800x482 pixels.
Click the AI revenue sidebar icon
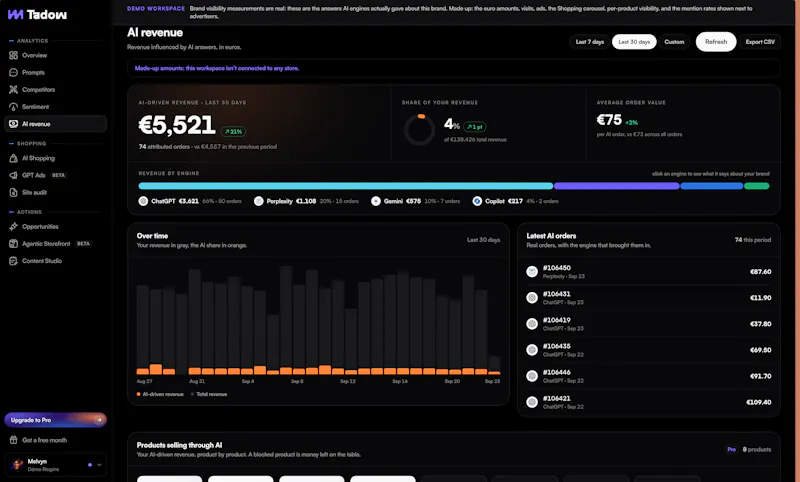click(x=13, y=124)
